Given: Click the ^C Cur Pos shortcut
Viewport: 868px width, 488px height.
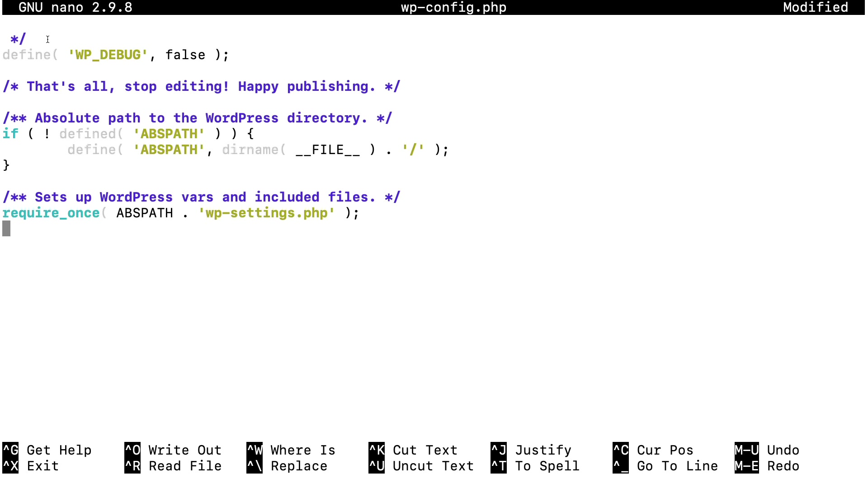Looking at the screenshot, I should coord(653,450).
